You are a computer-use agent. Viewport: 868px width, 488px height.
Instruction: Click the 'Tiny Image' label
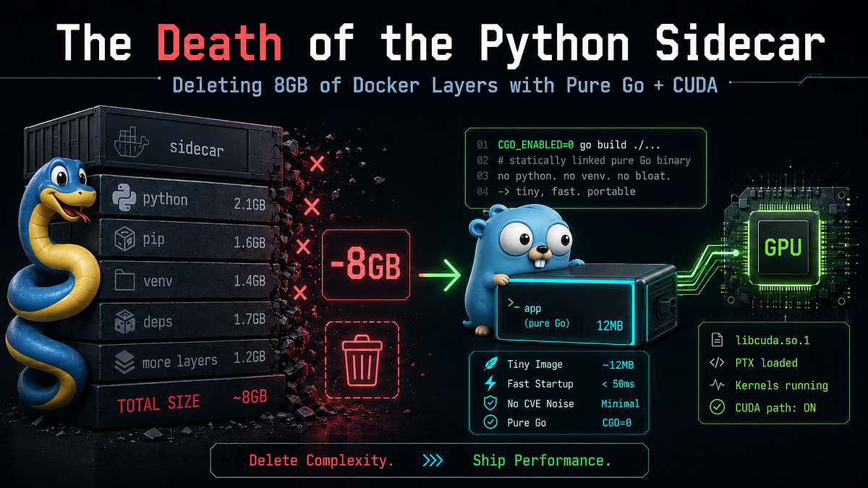535,365
